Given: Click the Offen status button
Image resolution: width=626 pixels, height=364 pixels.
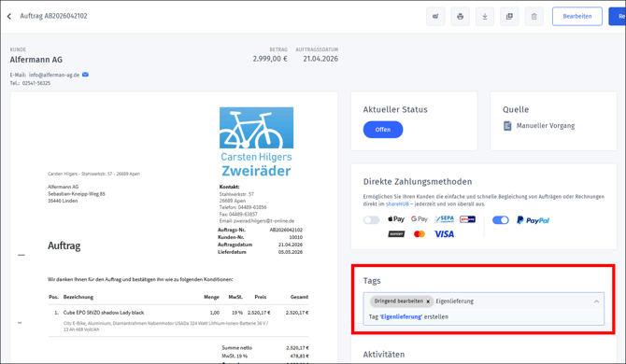Looking at the screenshot, I should pyautogui.click(x=383, y=130).
